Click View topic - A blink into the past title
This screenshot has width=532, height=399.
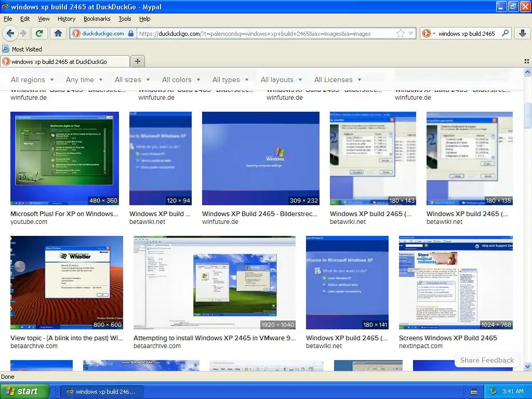[66, 338]
